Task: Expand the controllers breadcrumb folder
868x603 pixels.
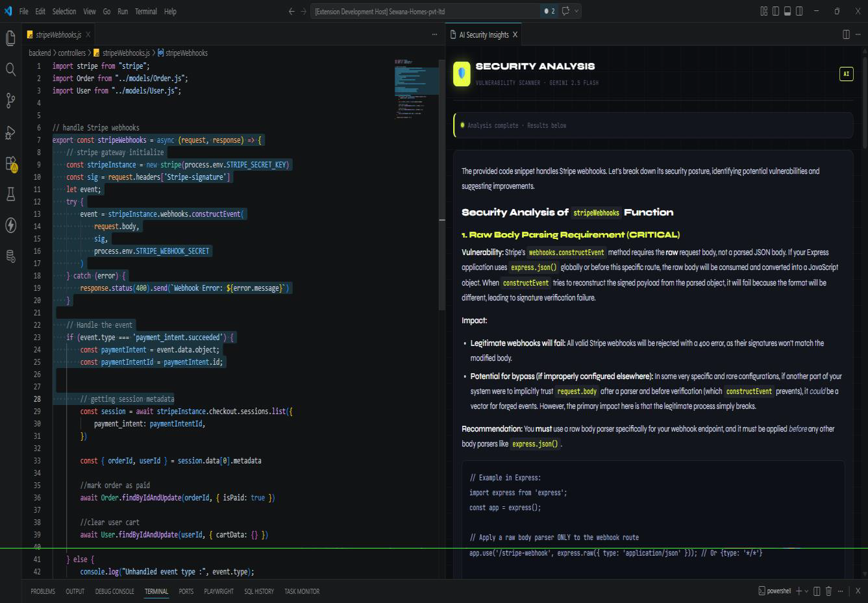Action: [71, 53]
